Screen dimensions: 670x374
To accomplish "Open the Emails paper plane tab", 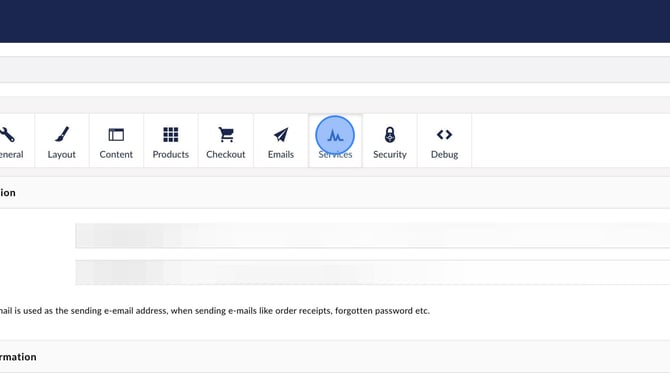I will tap(281, 141).
